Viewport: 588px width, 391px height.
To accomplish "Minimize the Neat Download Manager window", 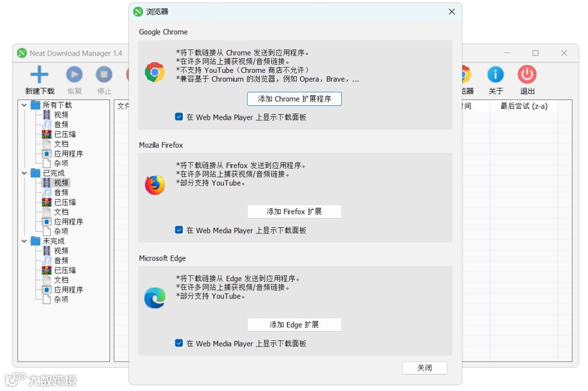I will tap(507, 53).
